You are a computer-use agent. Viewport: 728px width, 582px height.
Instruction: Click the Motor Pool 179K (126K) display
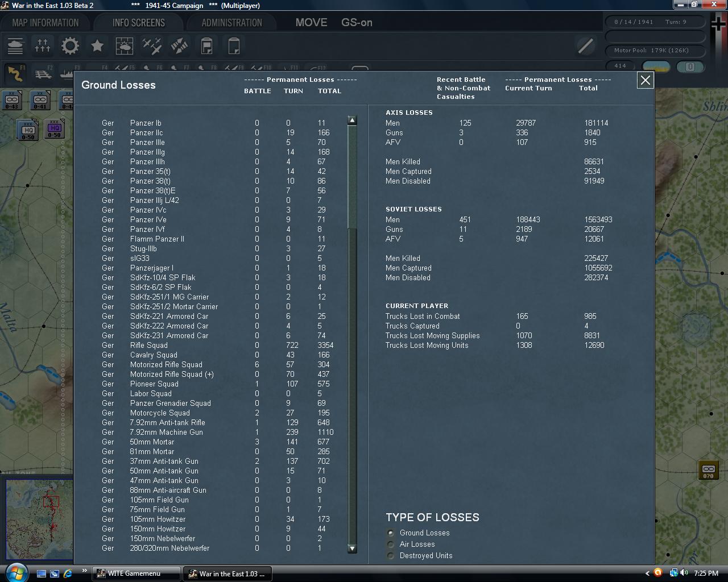coord(655,50)
